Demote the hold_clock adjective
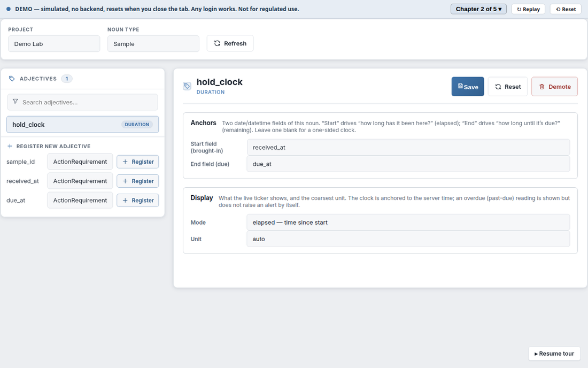This screenshot has width=588, height=368. 554,87
